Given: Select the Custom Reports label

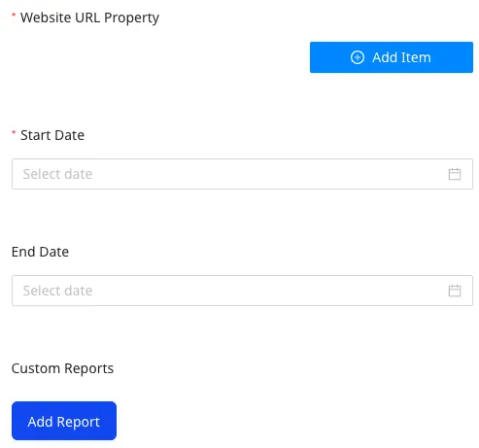Looking at the screenshot, I should (62, 368).
